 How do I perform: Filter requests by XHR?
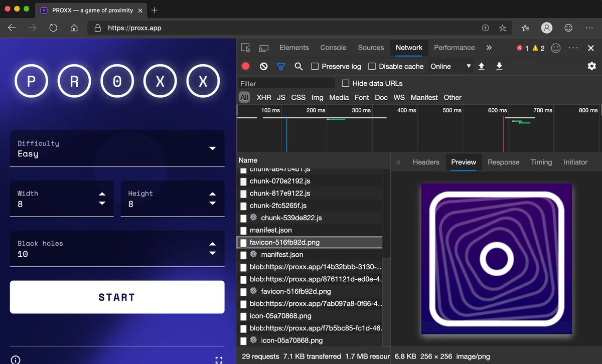(x=264, y=98)
